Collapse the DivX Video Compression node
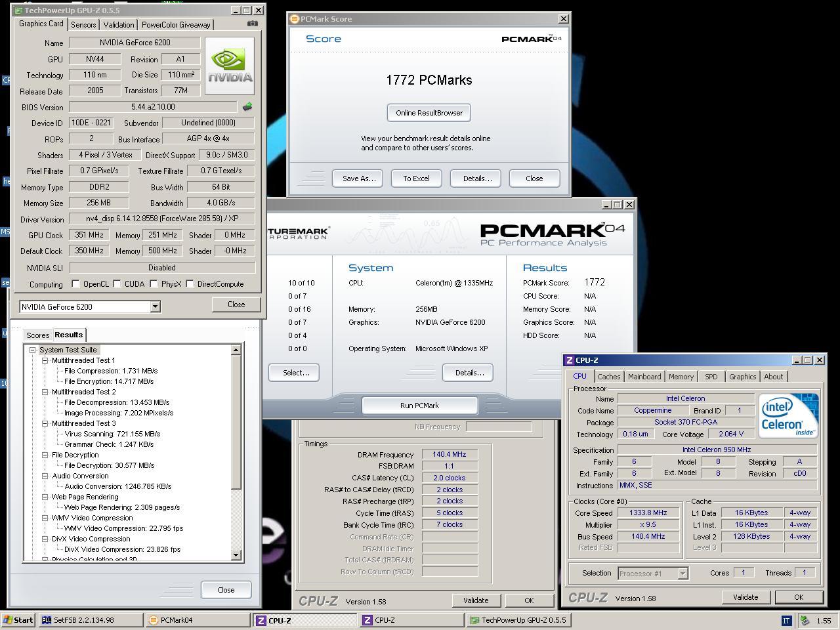 [45, 539]
